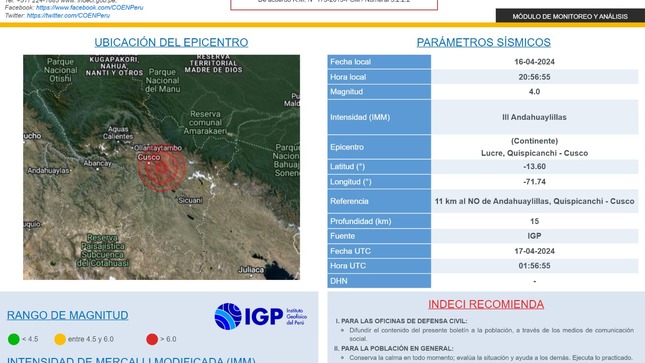
Task: Click the Referencia row value
Action: (534, 201)
